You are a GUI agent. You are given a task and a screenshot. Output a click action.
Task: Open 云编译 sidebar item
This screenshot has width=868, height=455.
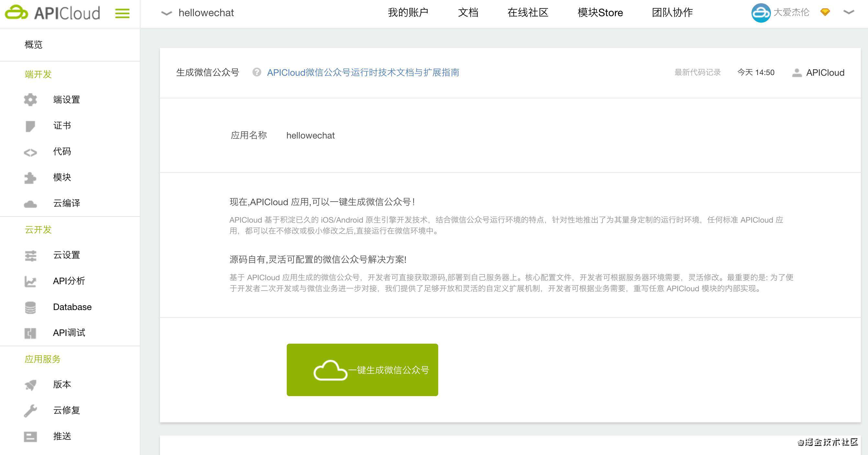66,203
